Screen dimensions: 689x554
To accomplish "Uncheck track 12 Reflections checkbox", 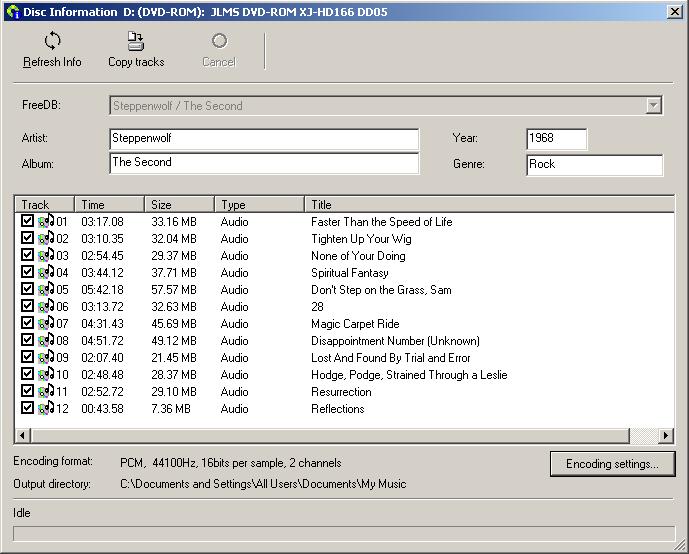I will coord(27,407).
